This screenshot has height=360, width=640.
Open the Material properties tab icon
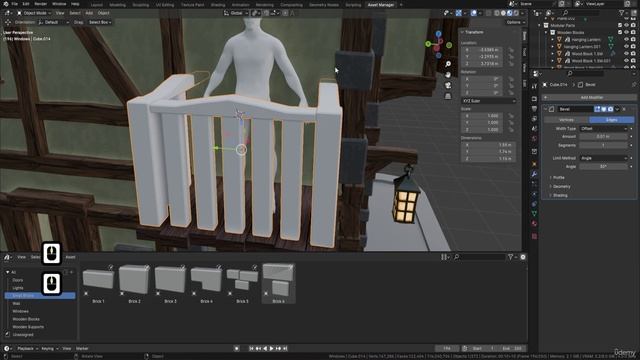534,224
